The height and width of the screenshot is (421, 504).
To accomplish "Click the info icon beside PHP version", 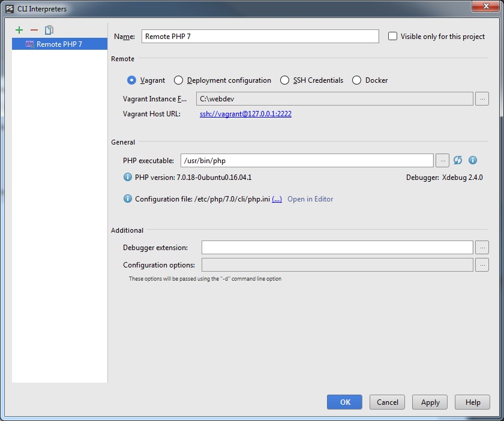I will click(127, 176).
